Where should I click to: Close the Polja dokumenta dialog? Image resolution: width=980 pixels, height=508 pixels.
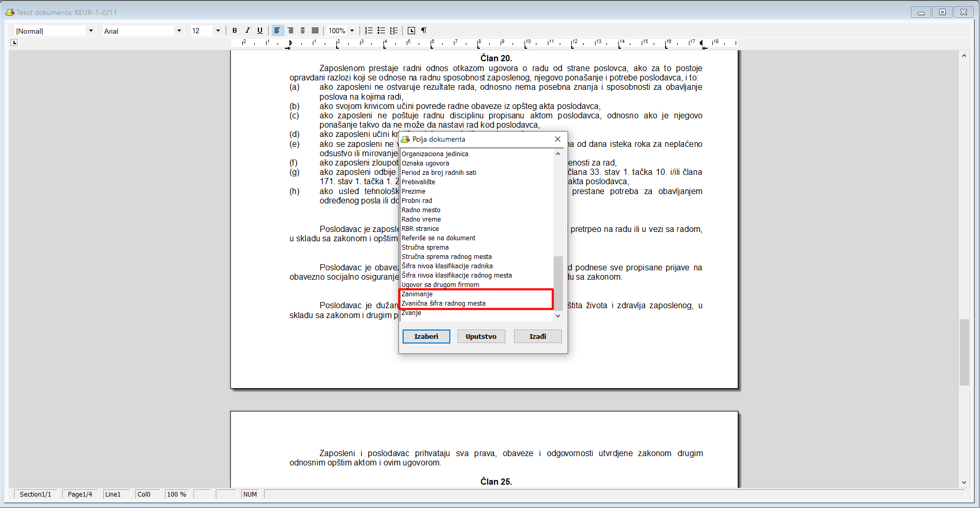click(x=558, y=139)
